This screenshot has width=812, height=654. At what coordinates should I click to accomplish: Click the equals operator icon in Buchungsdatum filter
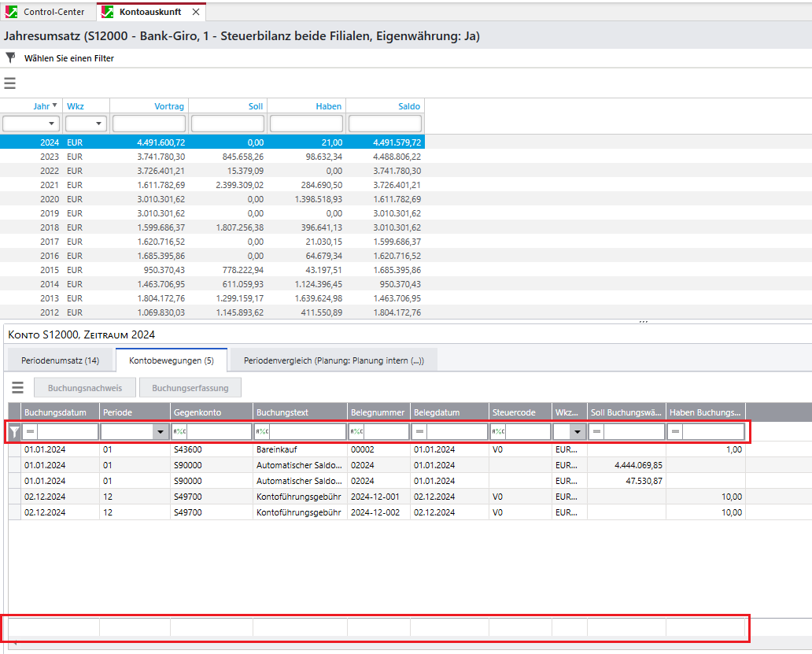31,431
